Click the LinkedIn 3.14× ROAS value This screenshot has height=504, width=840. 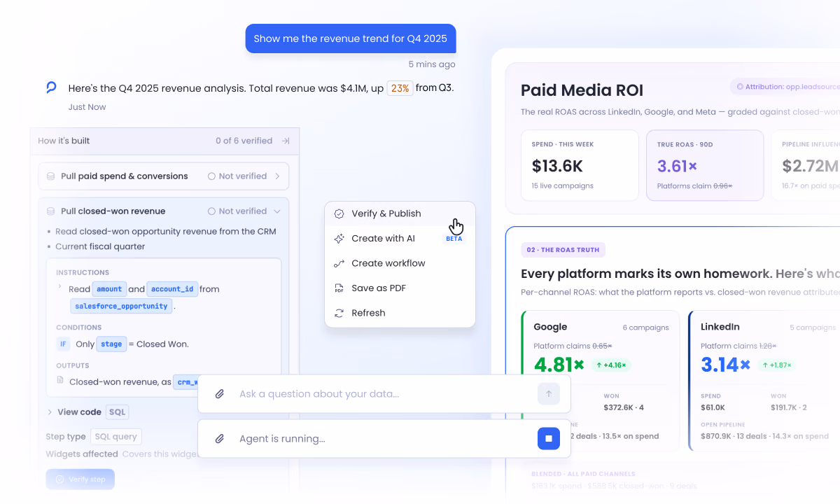point(725,365)
